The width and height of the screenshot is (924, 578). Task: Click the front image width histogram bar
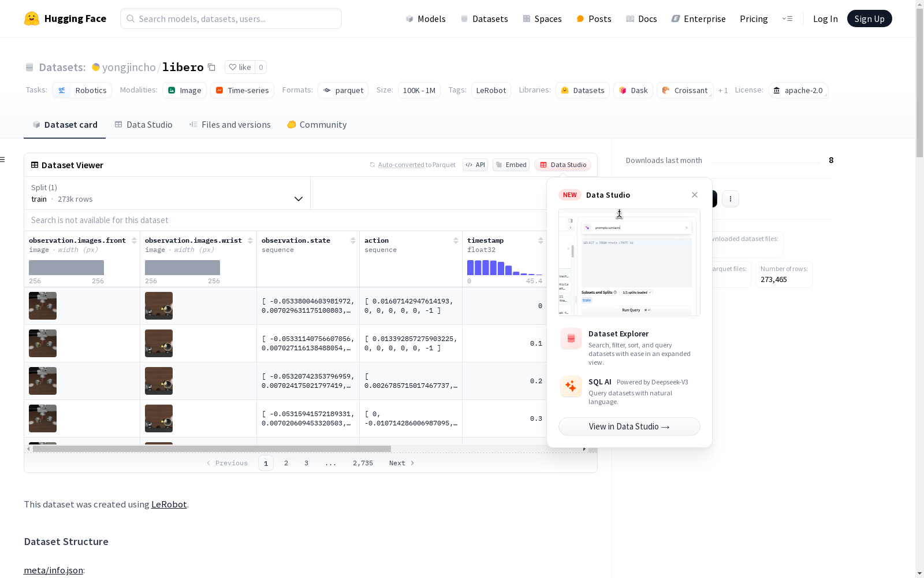click(x=66, y=268)
